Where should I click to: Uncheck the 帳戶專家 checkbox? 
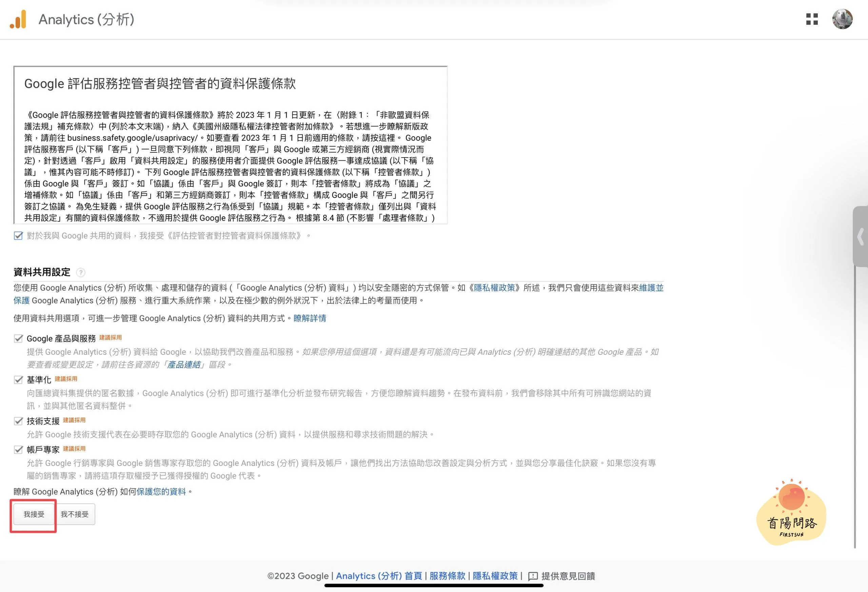[x=18, y=450]
